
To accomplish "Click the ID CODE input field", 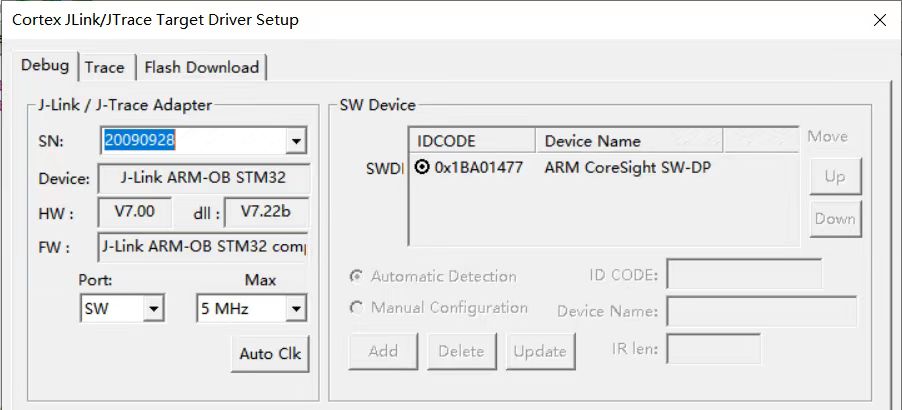I will (x=744, y=275).
